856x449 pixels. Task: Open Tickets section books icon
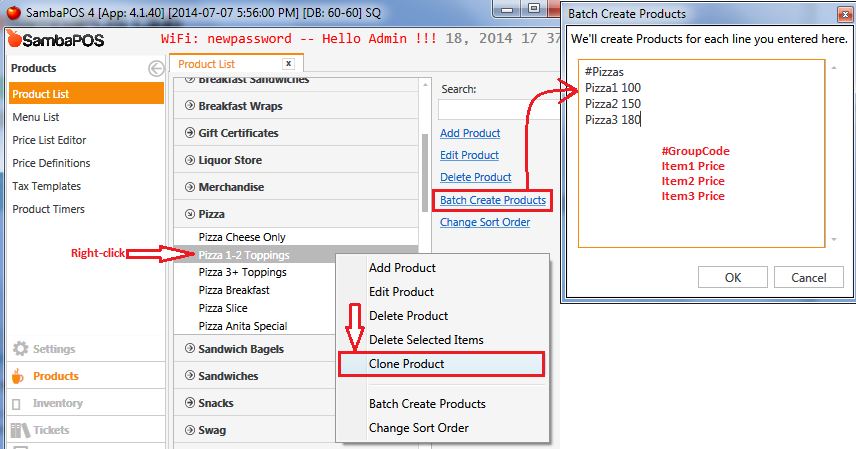tap(20, 430)
